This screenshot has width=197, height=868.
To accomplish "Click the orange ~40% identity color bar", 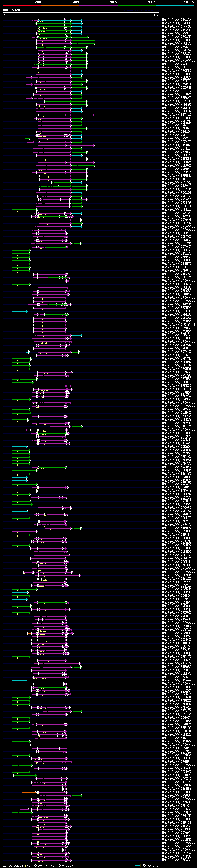I will (x=60, y=6).
